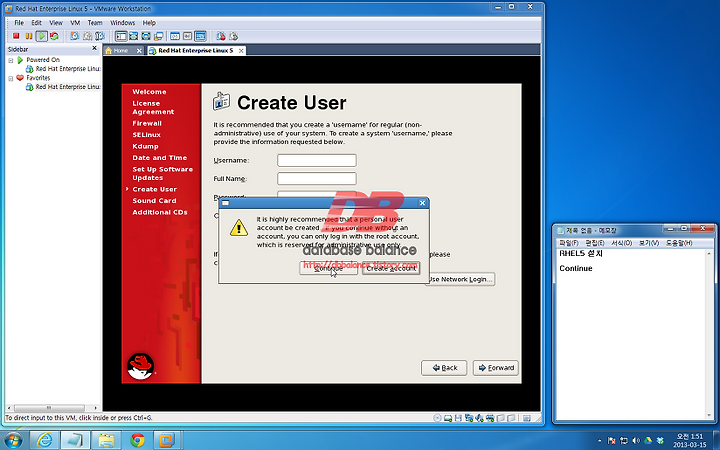This screenshot has width=720, height=450.
Task: Click the Google Drive tray icon
Action: [x=648, y=441]
